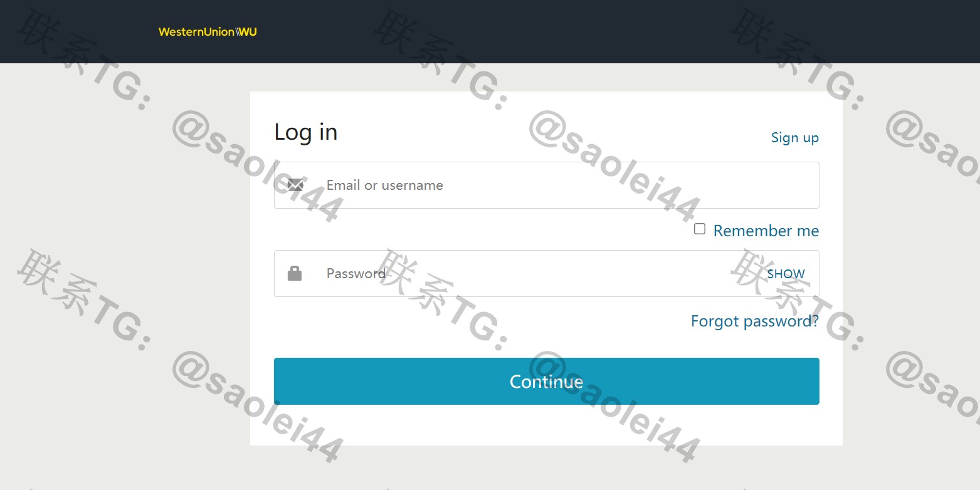Viewport: 980px width, 490px height.
Task: Tick the Remember me checkbox
Action: pos(700,229)
